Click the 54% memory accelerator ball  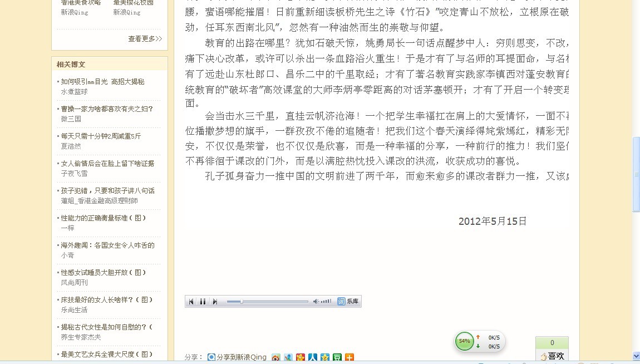[464, 341]
